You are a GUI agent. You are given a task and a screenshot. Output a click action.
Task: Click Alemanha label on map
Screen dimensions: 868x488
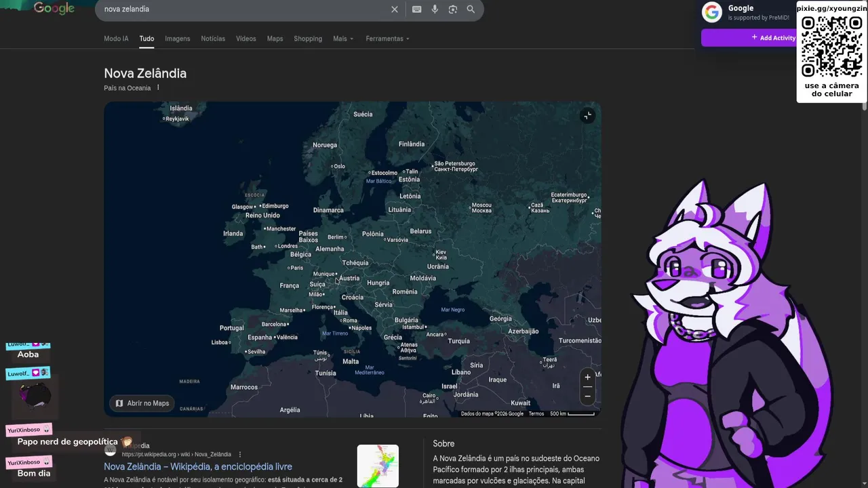[330, 249]
